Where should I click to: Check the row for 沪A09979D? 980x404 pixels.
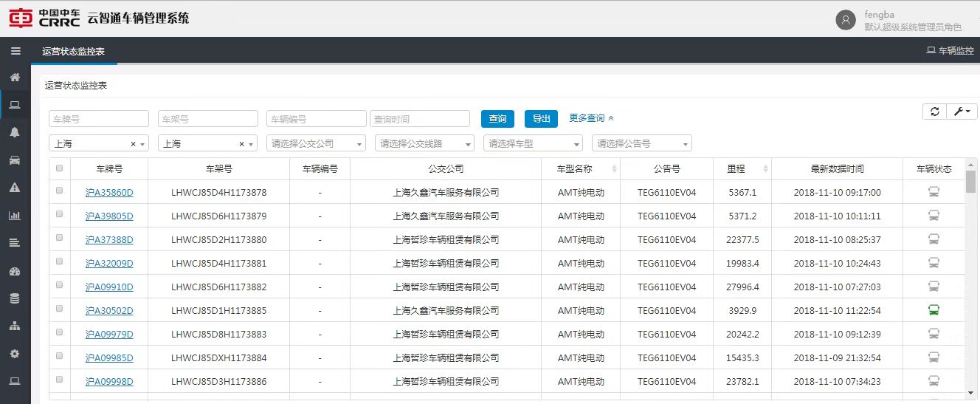pyautogui.click(x=60, y=333)
